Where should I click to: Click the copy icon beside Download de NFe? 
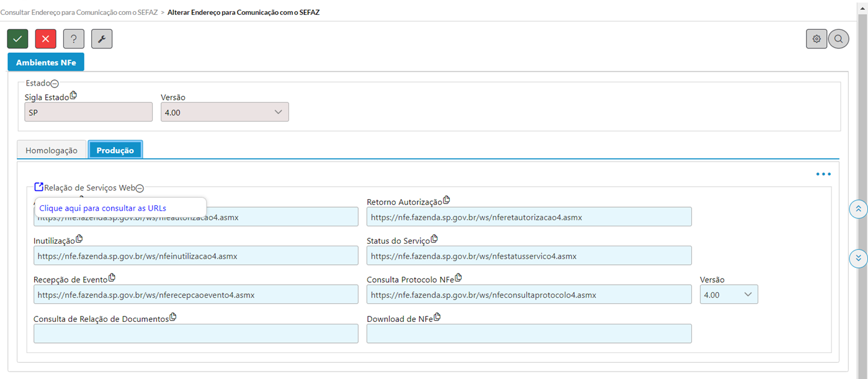click(x=437, y=317)
